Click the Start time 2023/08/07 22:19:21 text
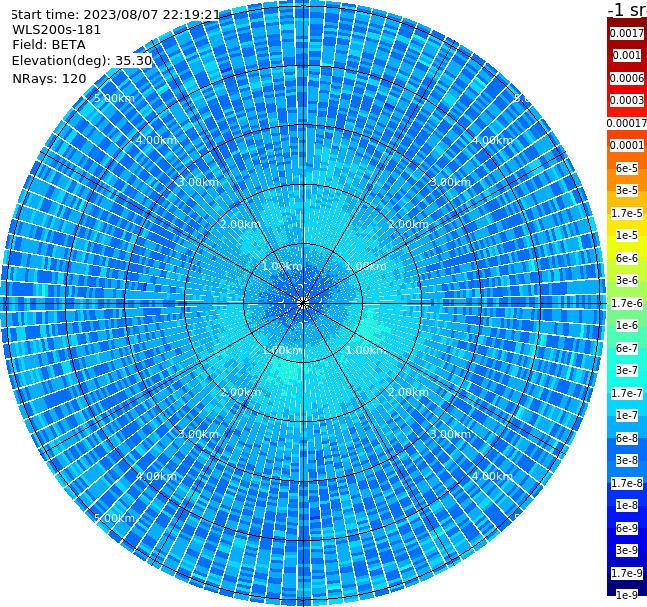The width and height of the screenshot is (647, 607). point(115,14)
